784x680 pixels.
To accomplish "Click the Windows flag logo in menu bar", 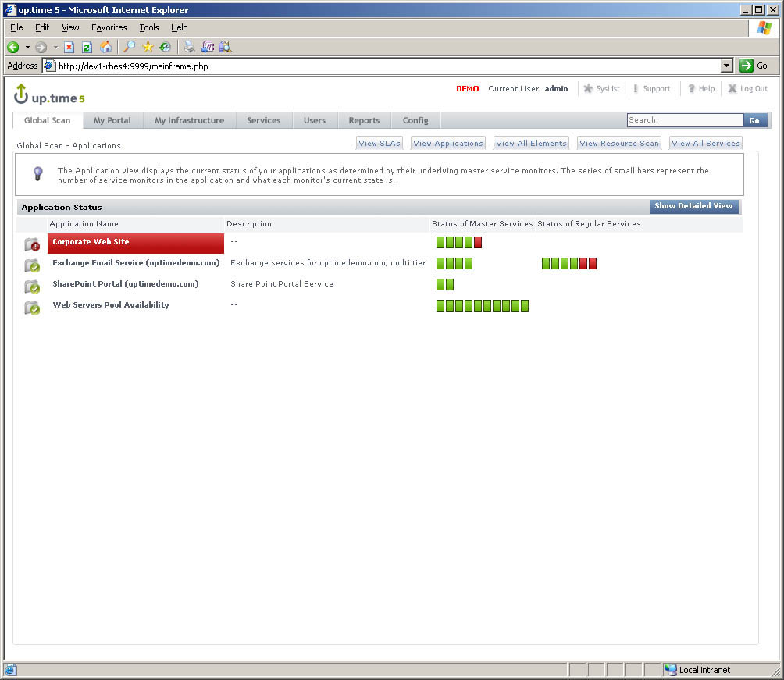I will pos(764,27).
